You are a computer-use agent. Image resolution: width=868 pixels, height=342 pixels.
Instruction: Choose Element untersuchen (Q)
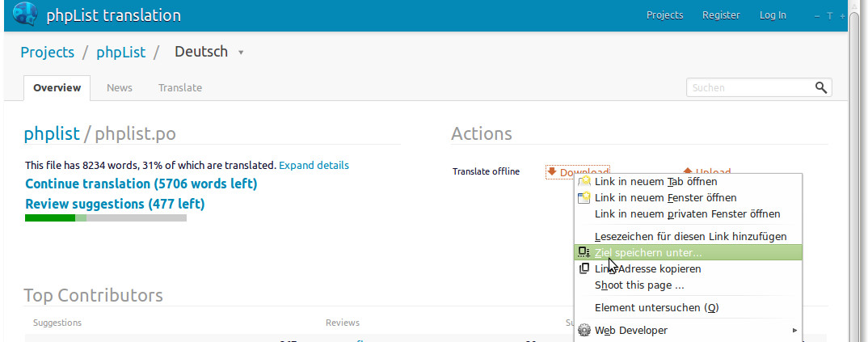pyautogui.click(x=688, y=308)
